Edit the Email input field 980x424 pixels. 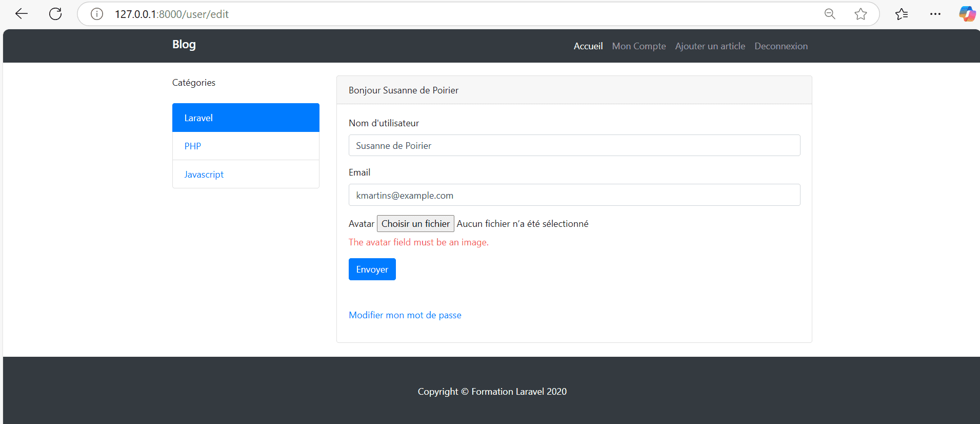(x=574, y=195)
